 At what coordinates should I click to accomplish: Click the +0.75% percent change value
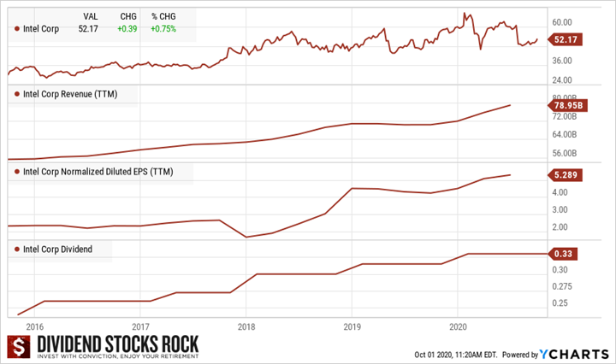click(163, 29)
